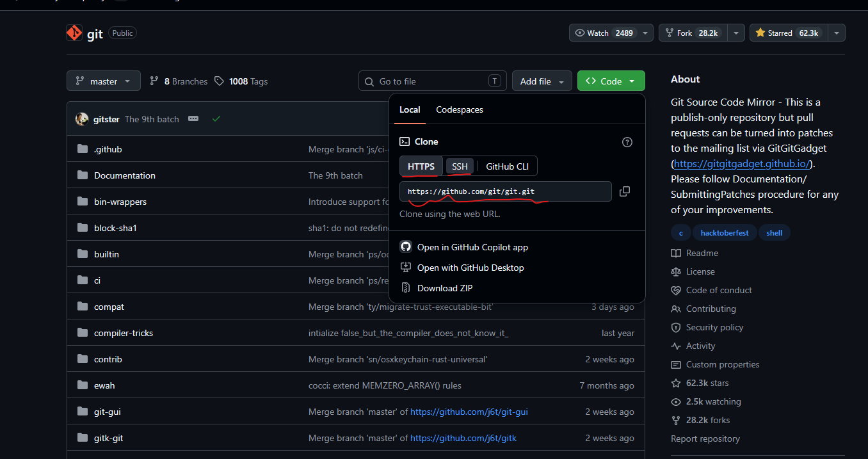Click the Open in GitHub Copilot app icon
Screen dimensions: 868x459
coord(405,247)
